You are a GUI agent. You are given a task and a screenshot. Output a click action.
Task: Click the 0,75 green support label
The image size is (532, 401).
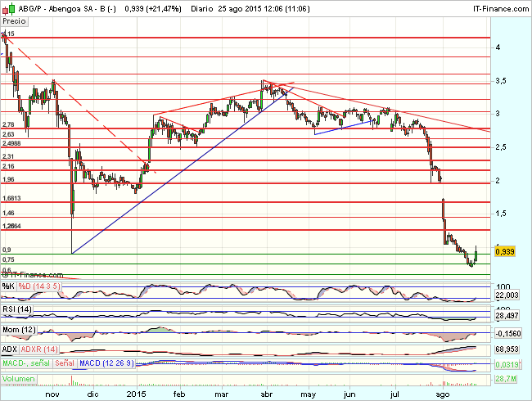[x=8, y=259]
